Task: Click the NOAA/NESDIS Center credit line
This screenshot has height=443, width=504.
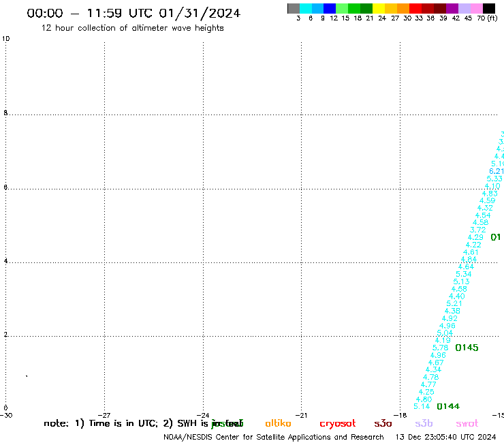Action: tap(274, 438)
